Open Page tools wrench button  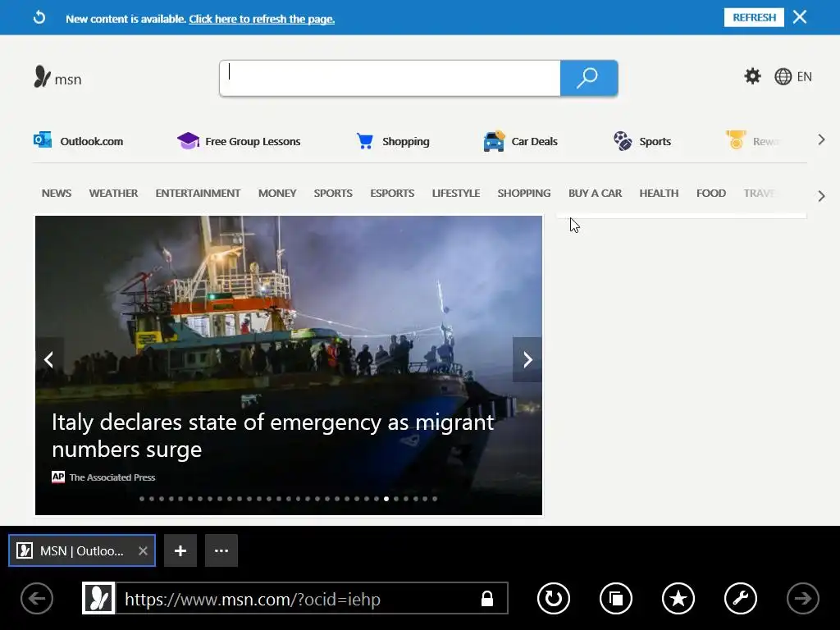coord(741,598)
